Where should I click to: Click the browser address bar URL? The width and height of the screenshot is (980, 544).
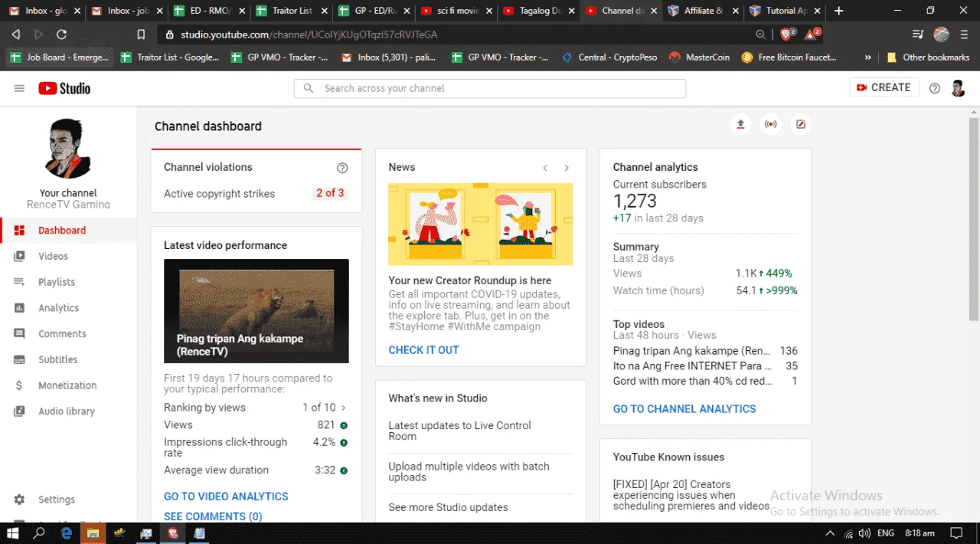point(310,34)
